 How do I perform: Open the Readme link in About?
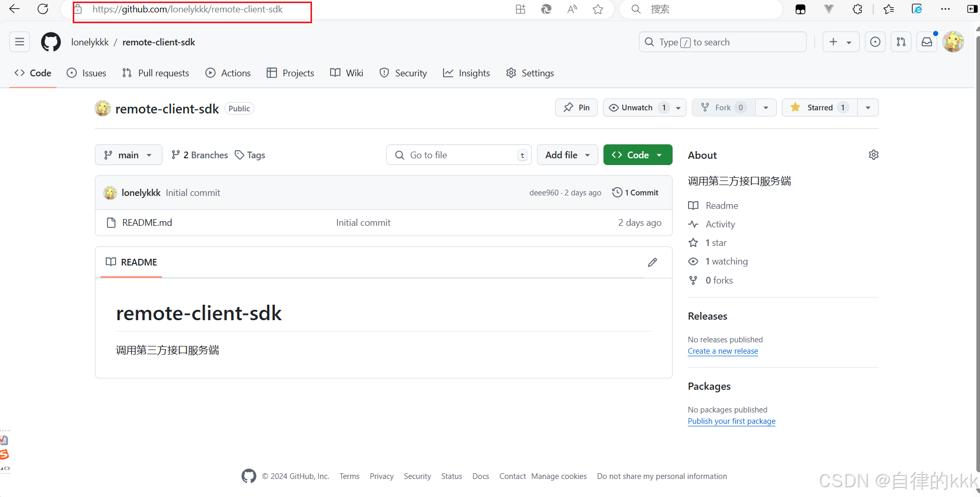tap(713, 206)
